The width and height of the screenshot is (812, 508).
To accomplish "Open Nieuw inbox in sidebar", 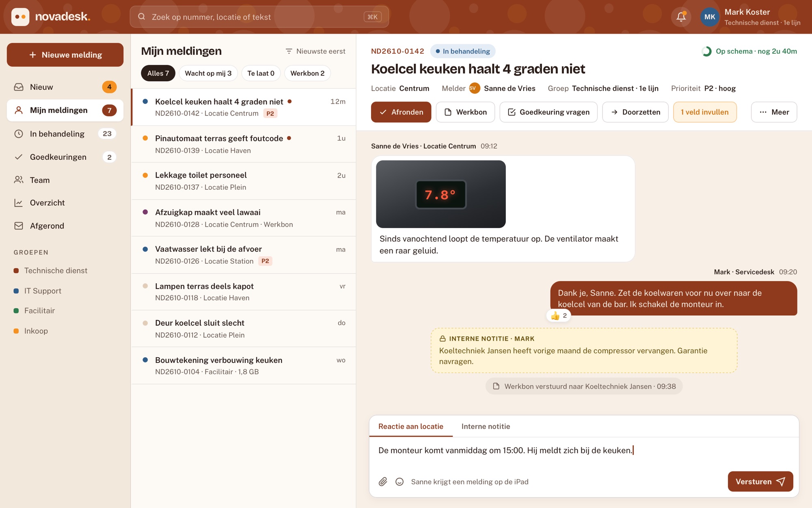I will (x=65, y=87).
